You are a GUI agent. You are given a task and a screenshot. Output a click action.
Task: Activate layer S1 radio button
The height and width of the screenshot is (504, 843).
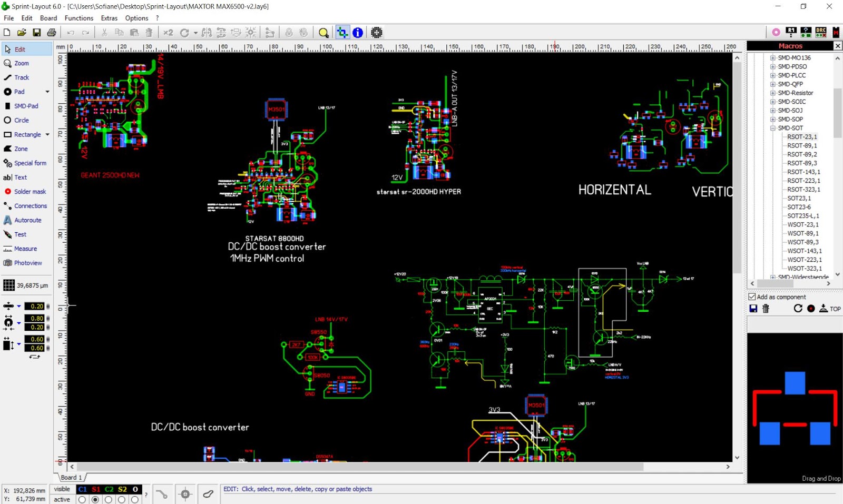(x=95, y=500)
